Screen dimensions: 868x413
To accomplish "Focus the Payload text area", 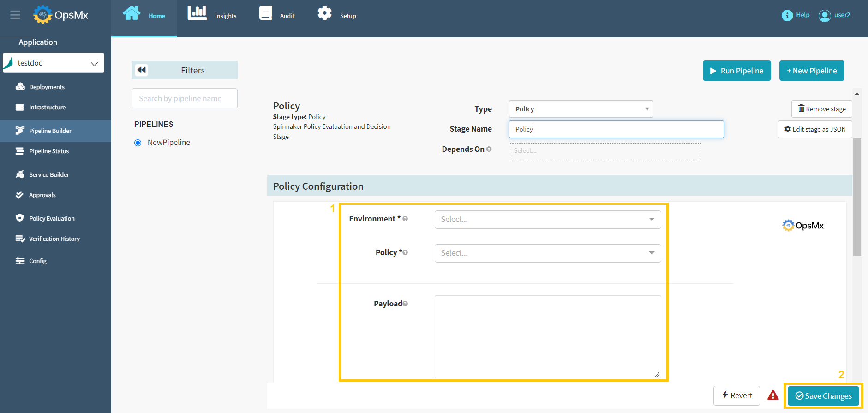I will 547,336.
